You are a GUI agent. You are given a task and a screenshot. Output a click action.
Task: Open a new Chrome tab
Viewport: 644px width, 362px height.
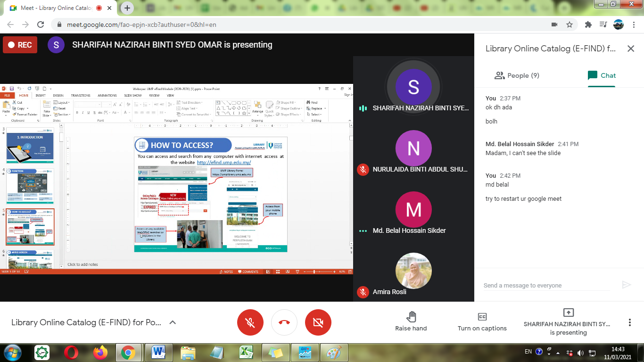tap(127, 8)
